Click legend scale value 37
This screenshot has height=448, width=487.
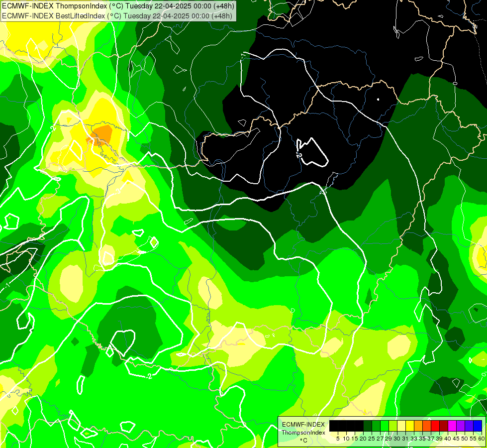click(x=431, y=439)
